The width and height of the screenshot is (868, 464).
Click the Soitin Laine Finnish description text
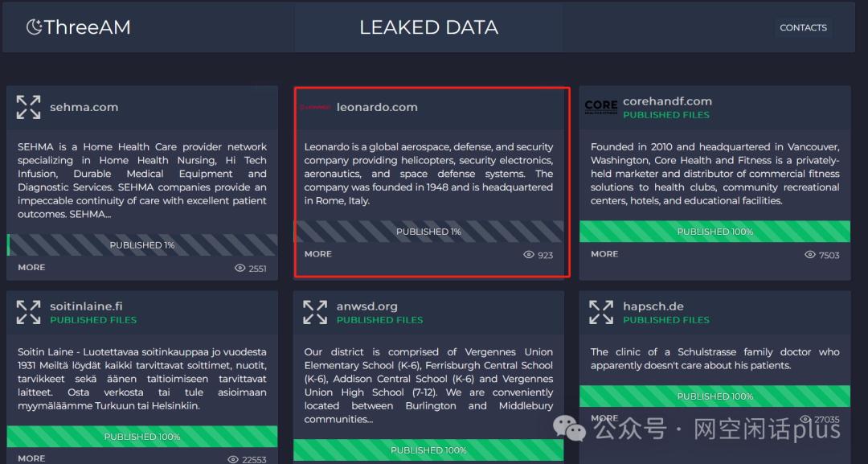(x=142, y=379)
